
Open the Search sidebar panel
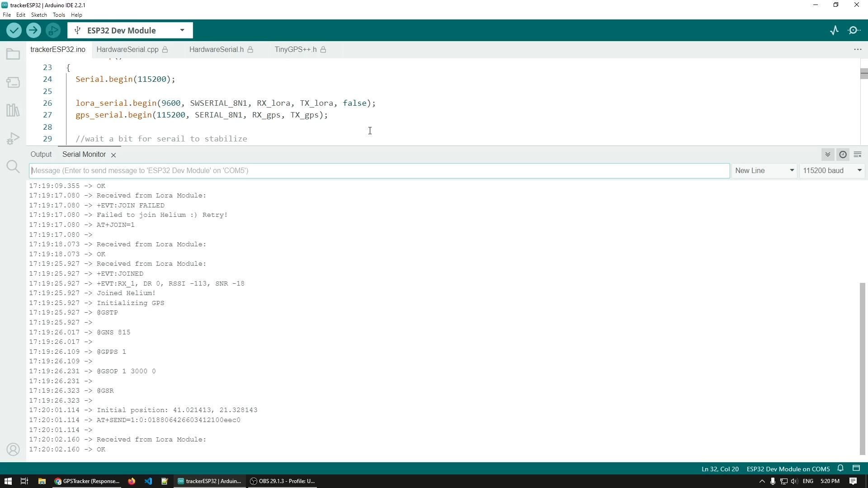(13, 167)
